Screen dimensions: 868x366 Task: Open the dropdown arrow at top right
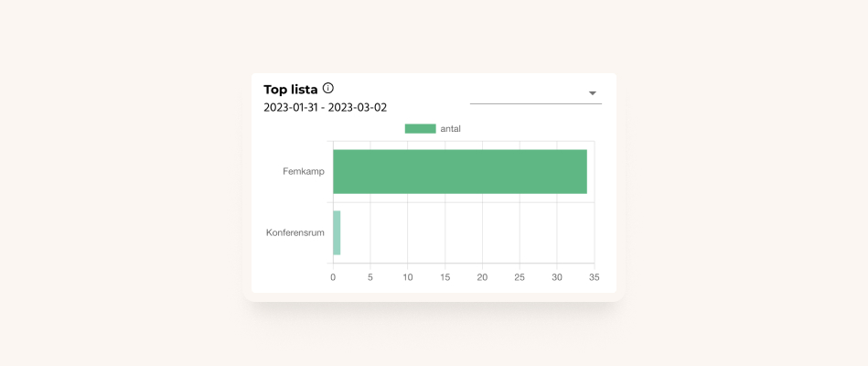coord(593,93)
